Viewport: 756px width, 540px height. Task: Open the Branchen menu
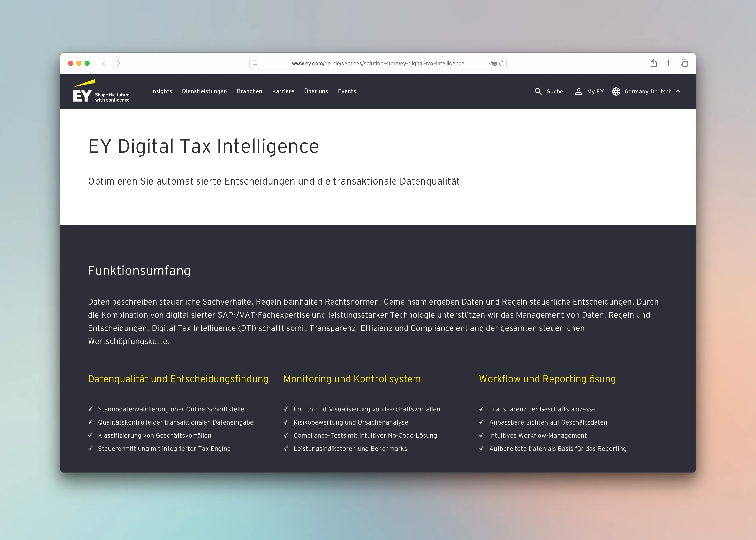(249, 91)
